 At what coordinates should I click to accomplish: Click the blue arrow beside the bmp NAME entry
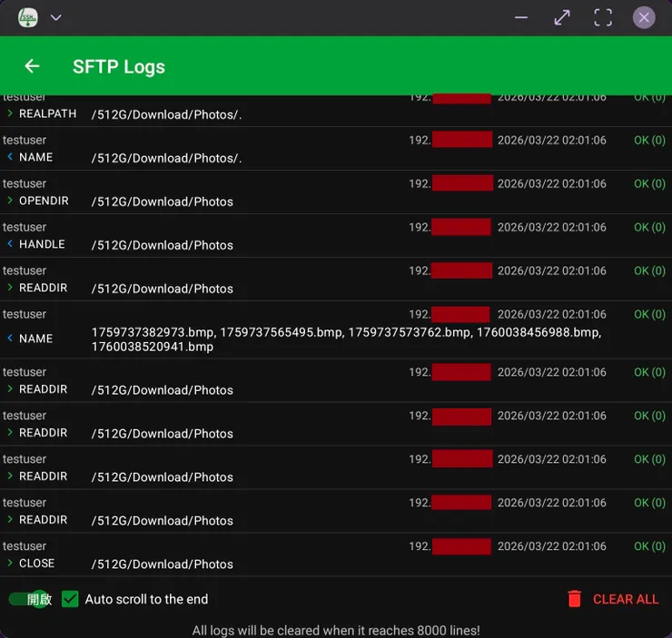point(10,338)
